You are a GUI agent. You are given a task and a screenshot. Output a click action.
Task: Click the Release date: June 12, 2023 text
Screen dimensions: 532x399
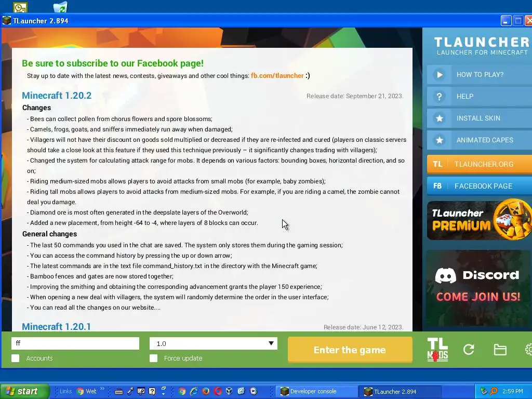pyautogui.click(x=363, y=327)
